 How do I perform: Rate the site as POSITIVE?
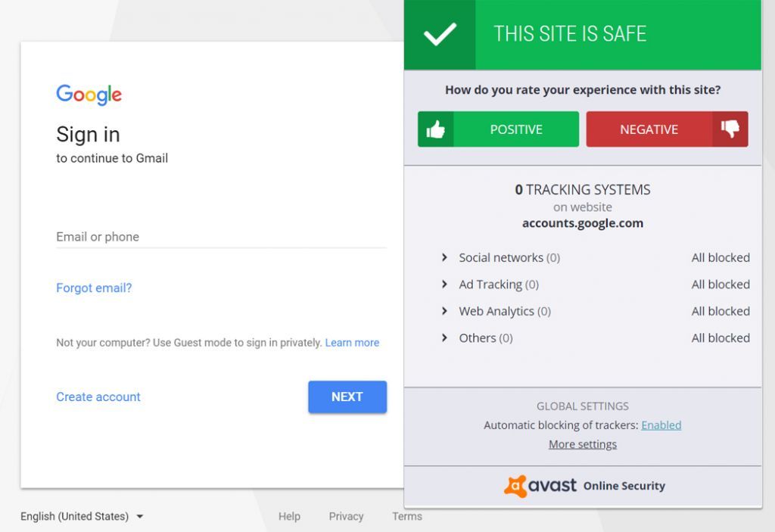(x=498, y=129)
